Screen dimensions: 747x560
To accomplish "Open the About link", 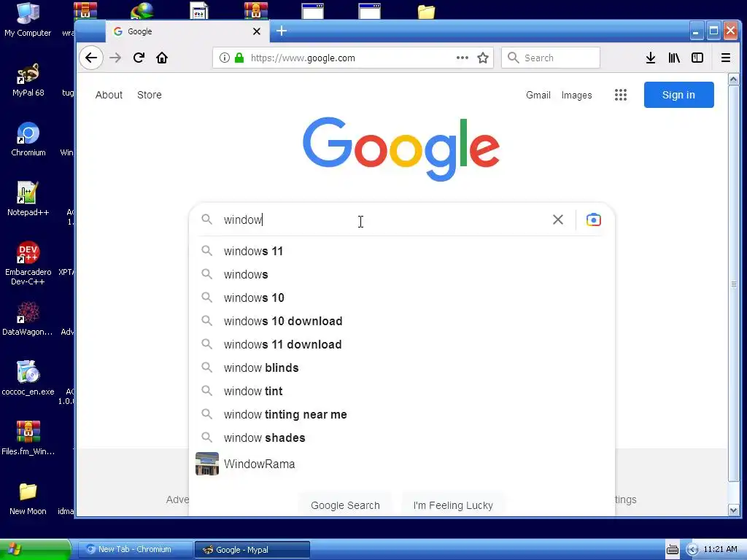I will point(109,95).
